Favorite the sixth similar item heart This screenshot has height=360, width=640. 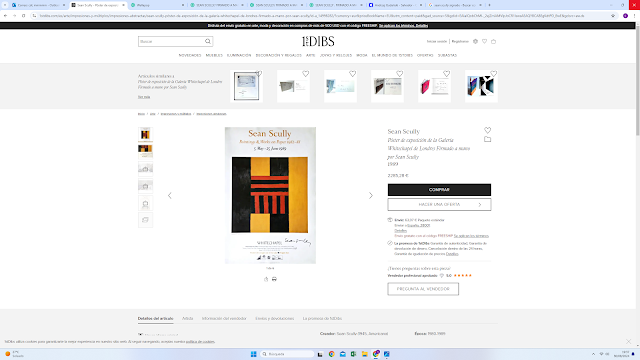[493, 73]
